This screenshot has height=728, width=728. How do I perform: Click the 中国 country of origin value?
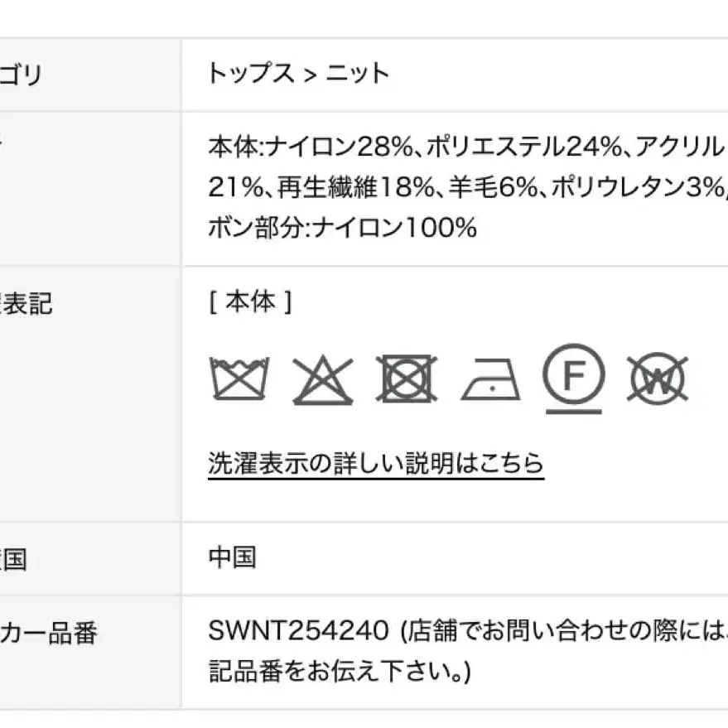click(x=232, y=557)
